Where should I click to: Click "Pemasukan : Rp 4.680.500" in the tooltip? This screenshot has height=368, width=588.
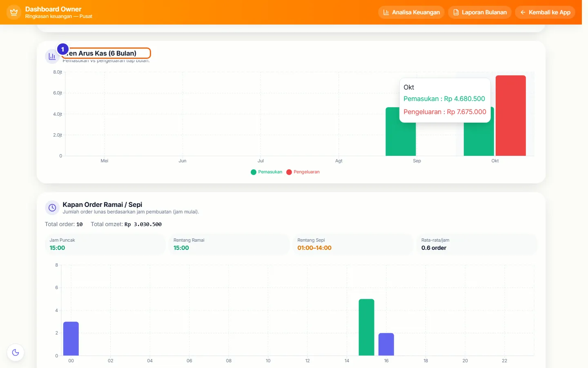[x=444, y=99]
